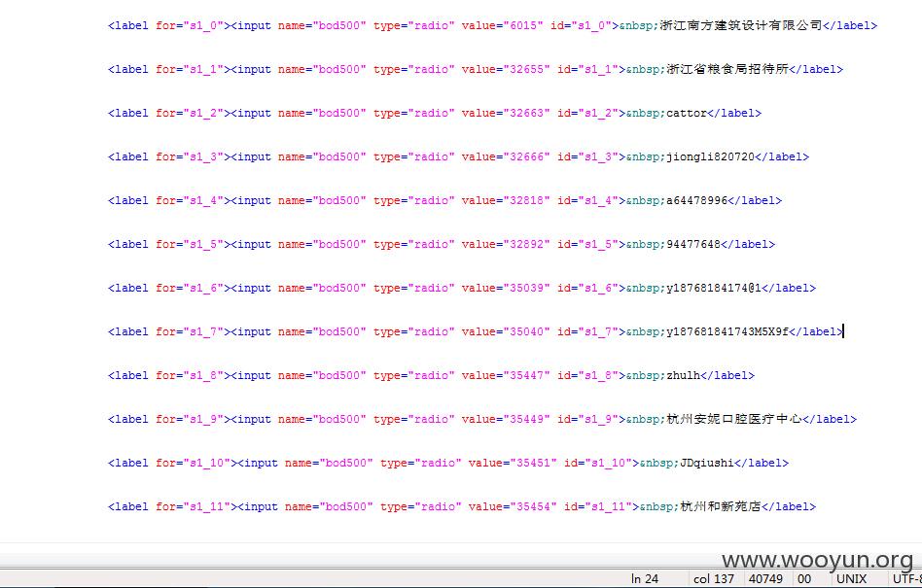Click the "00" status bar field
The image size is (922, 588).
click(x=804, y=578)
